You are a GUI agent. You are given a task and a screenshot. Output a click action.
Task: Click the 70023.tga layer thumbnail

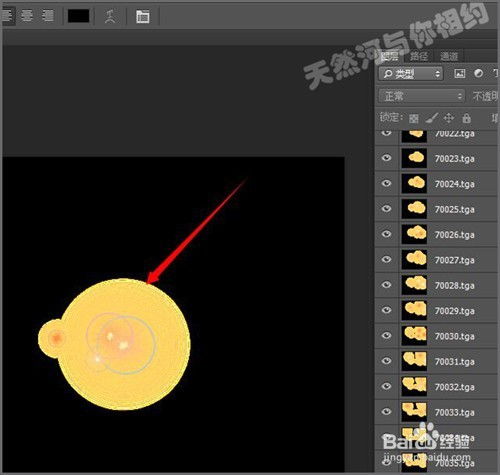414,158
